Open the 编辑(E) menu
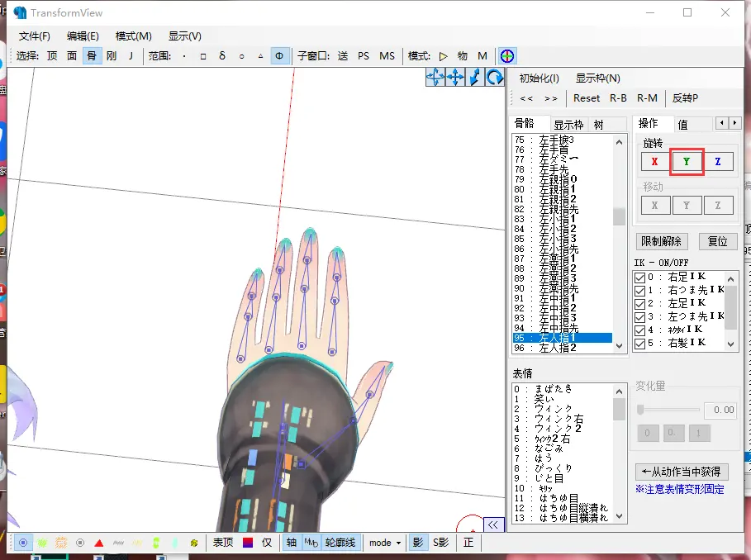 (x=83, y=36)
